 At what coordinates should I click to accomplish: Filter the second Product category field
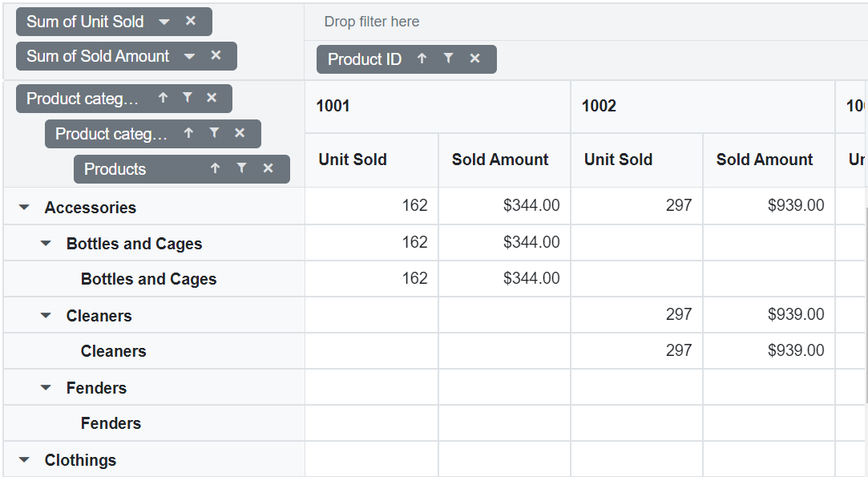point(215,134)
